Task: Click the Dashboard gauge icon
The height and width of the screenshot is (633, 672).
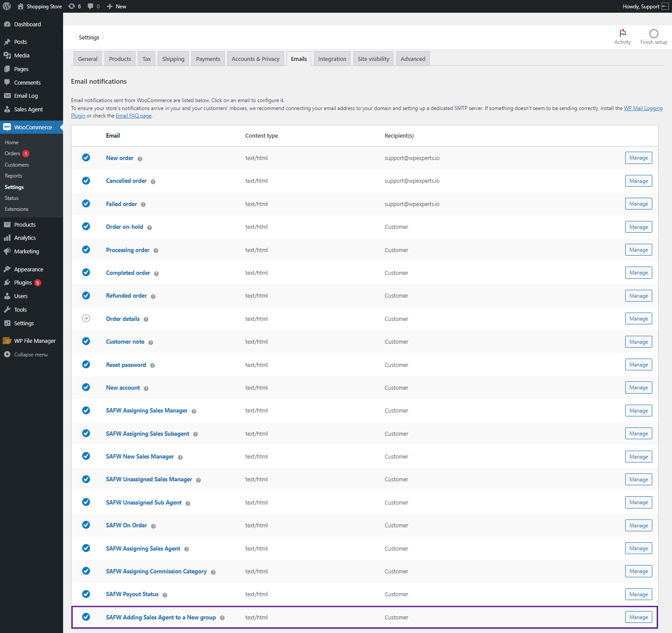Action: [x=7, y=24]
